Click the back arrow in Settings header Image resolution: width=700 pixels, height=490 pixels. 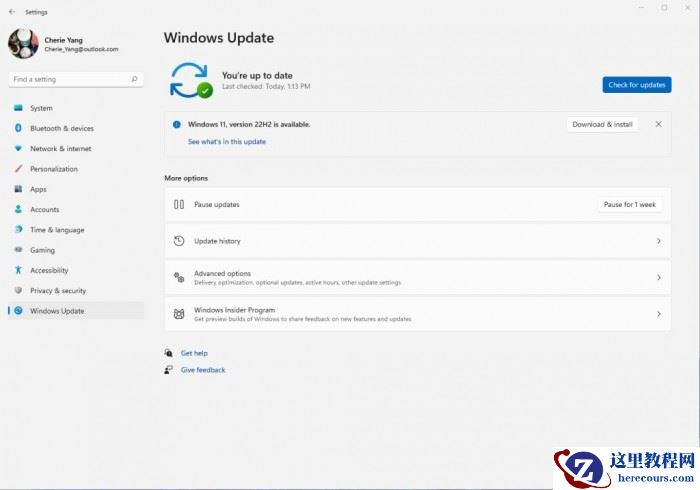[x=12, y=12]
